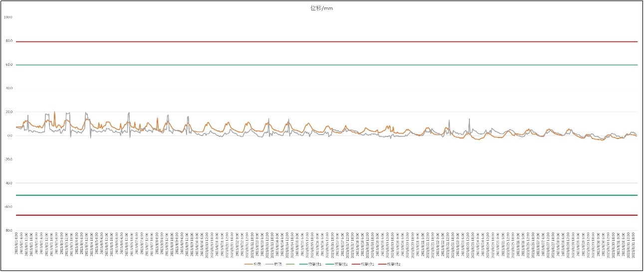Screen dimensions: 644x272
Task: Click the 100.0 y-axis label
Action: click(x=8, y=17)
